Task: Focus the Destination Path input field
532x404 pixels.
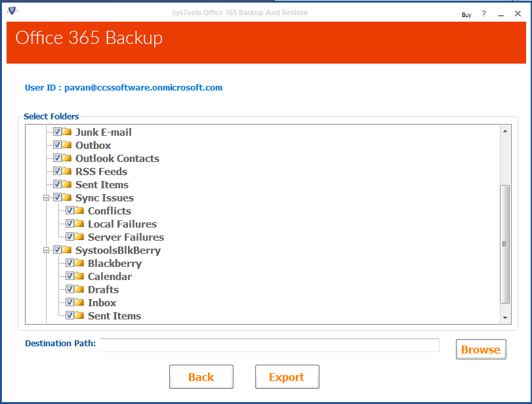Action: click(270, 345)
